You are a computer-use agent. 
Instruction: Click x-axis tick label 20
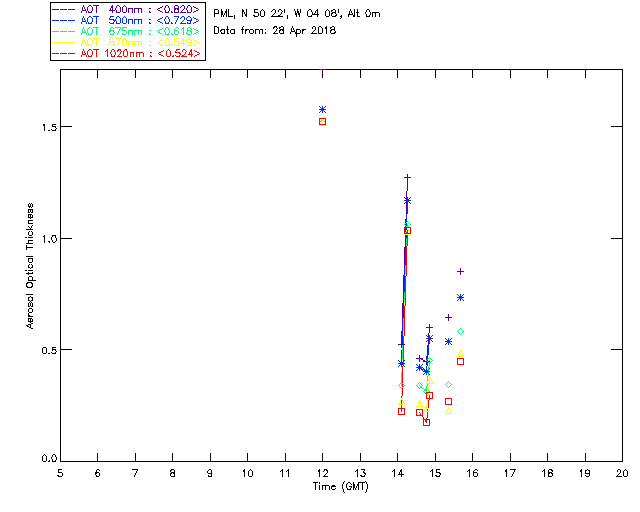pos(622,473)
